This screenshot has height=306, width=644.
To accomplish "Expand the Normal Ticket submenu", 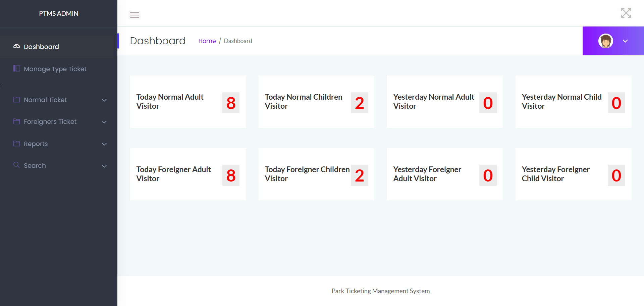I will coord(104,100).
